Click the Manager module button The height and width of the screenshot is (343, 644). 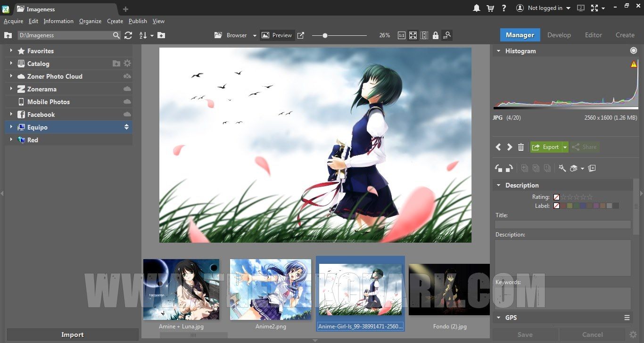tap(520, 35)
